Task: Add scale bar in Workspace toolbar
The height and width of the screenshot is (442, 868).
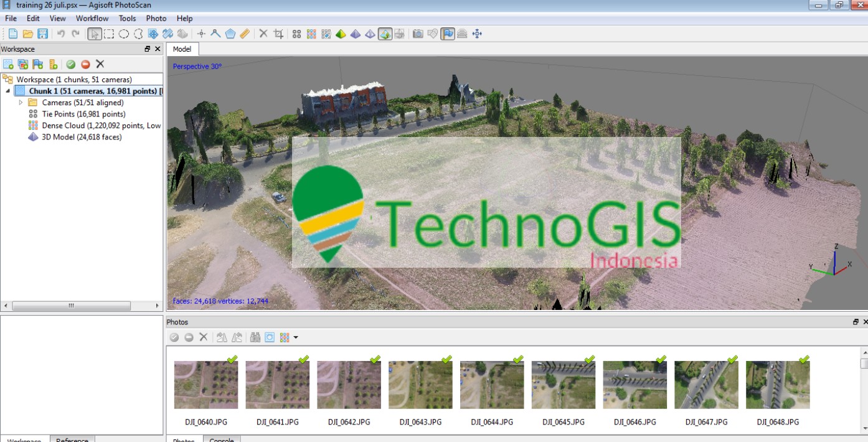Action: (x=53, y=64)
